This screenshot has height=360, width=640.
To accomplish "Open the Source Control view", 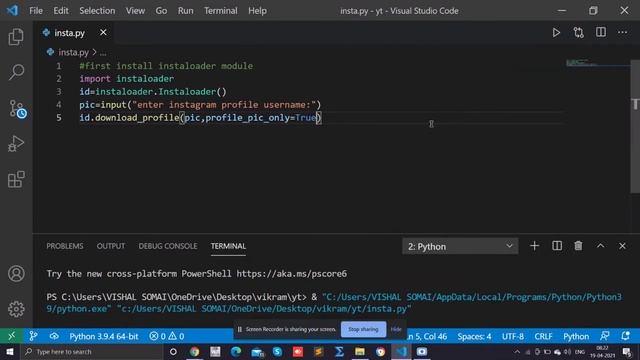I will [x=17, y=109].
